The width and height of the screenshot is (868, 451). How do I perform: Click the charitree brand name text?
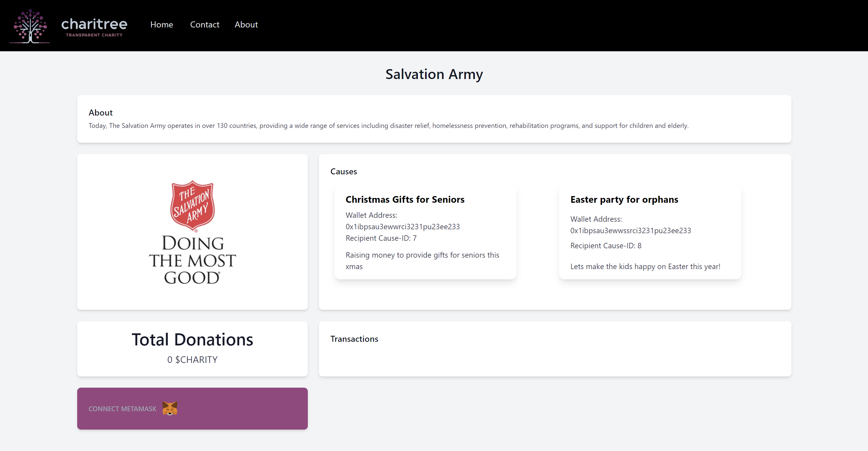point(94,24)
